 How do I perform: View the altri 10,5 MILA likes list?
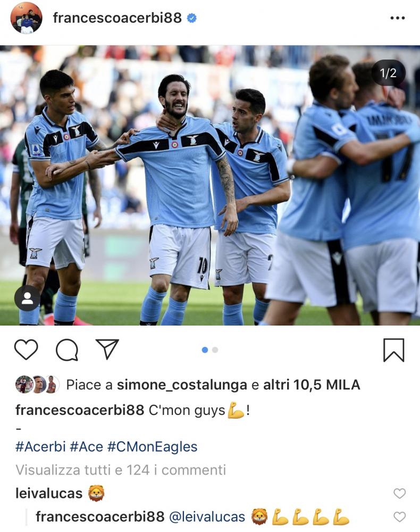click(312, 385)
